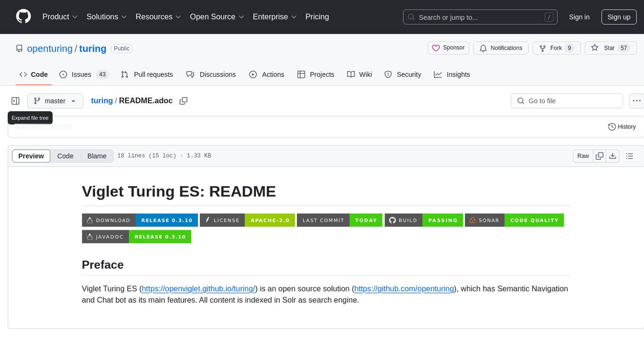The height and width of the screenshot is (362, 644).
Task: Switch to the Pull requests tab
Action: [x=147, y=74]
